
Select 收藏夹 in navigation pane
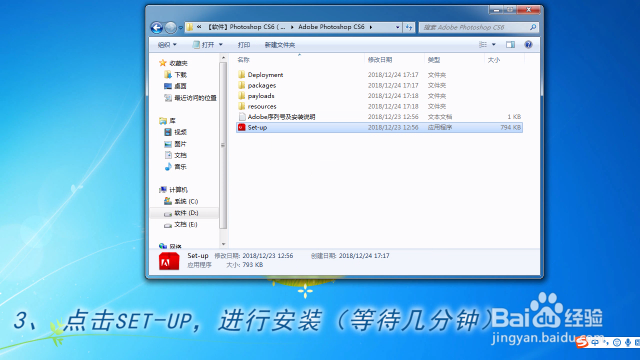tap(178, 63)
